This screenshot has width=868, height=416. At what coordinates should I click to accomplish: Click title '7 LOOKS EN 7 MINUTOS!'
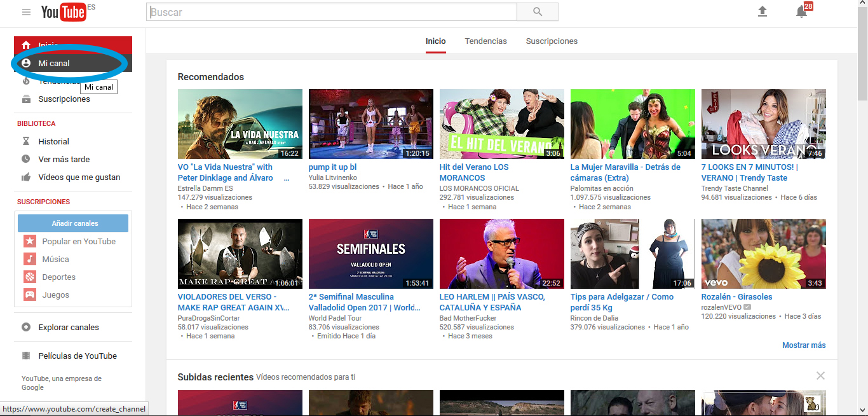[x=750, y=172]
